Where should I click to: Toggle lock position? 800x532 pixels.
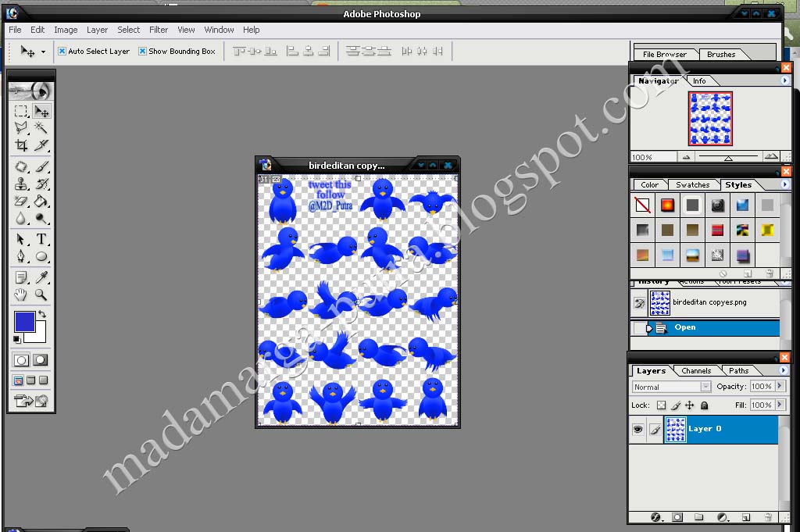pos(689,405)
